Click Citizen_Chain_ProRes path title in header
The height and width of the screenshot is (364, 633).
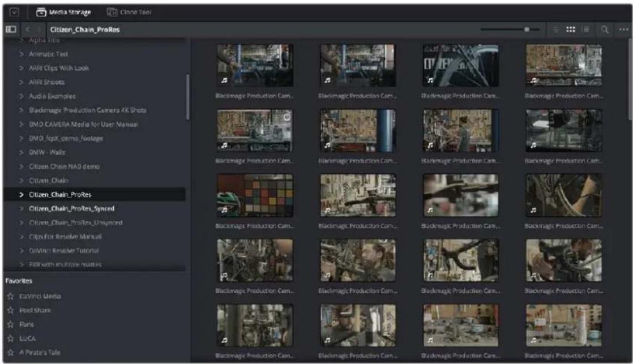pos(85,29)
